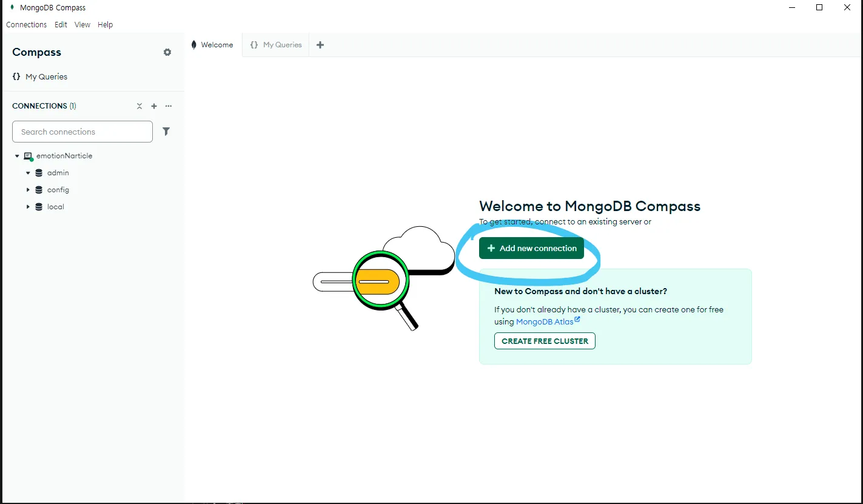
Task: Select the local database label
Action: pos(56,207)
